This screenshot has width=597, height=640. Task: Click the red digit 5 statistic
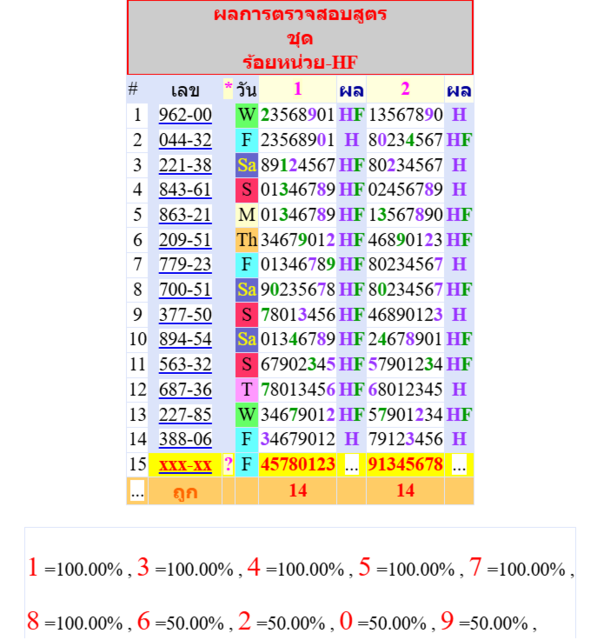pyautogui.click(x=365, y=567)
